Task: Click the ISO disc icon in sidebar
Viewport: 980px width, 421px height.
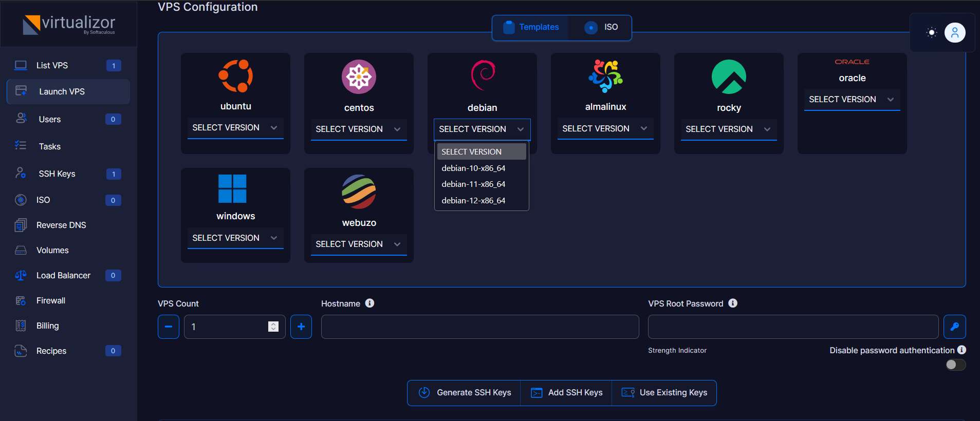Action: pos(21,200)
